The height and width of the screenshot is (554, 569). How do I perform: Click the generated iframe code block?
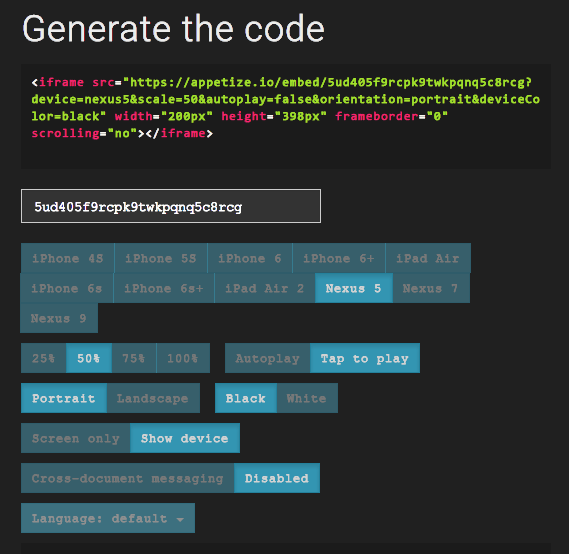click(286, 116)
